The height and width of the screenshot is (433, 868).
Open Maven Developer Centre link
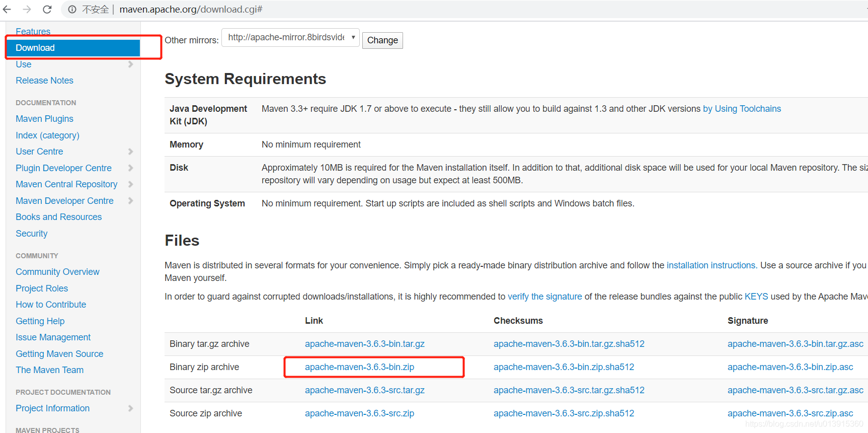(64, 201)
